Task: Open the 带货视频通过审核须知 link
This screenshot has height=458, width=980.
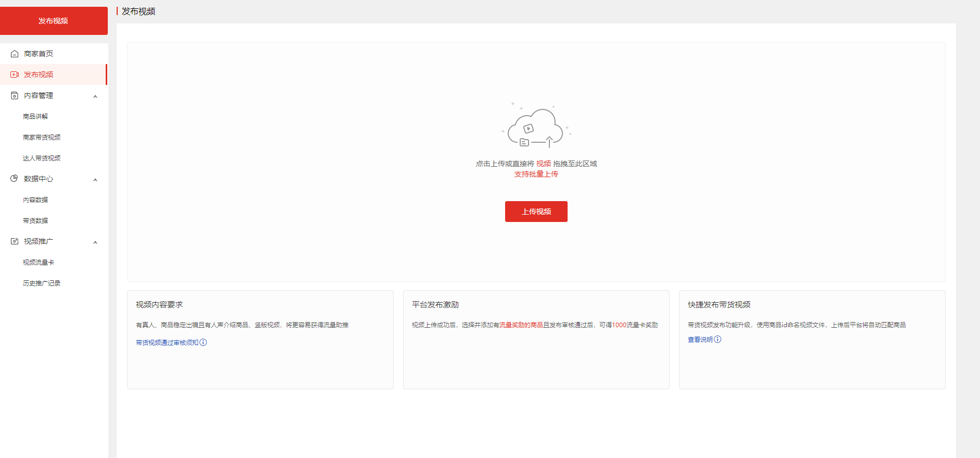Action: click(x=167, y=342)
